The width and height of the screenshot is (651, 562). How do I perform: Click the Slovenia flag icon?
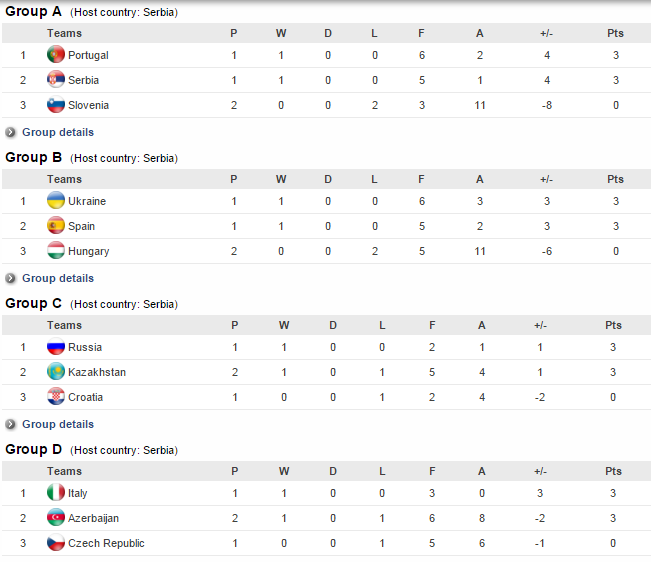[56, 105]
